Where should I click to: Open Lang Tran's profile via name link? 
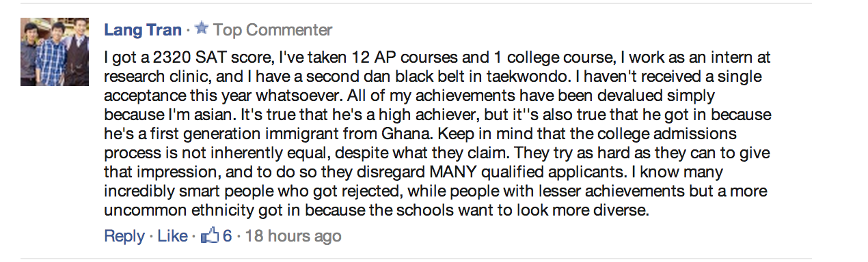(143, 30)
